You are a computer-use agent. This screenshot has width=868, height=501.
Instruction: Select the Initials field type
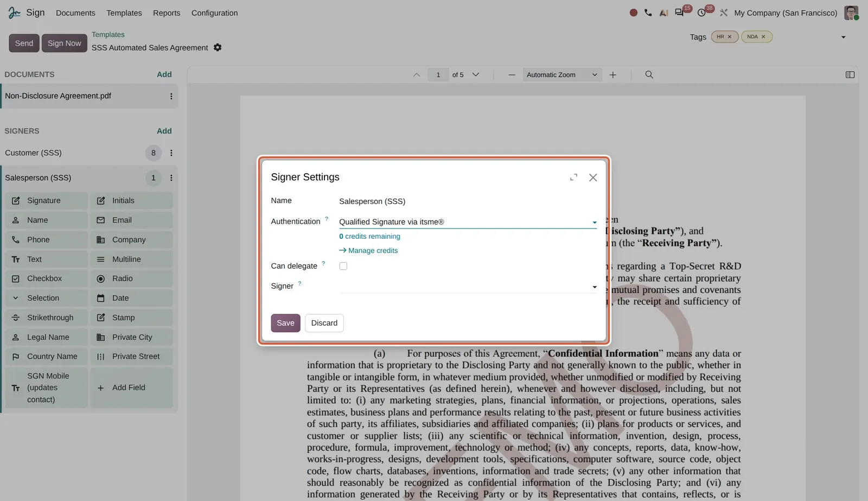131,201
